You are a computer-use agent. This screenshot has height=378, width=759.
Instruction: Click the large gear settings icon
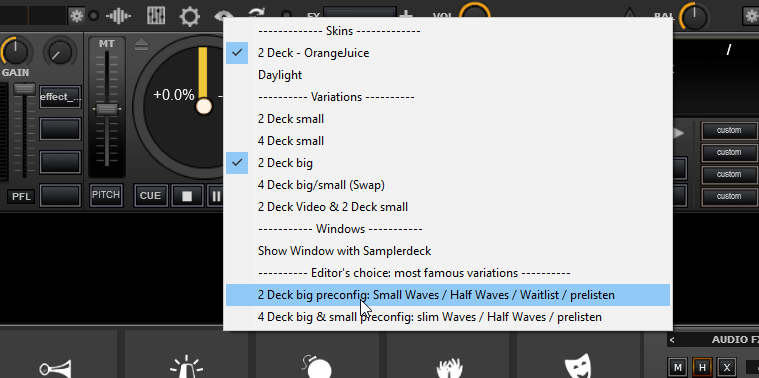[x=190, y=16]
